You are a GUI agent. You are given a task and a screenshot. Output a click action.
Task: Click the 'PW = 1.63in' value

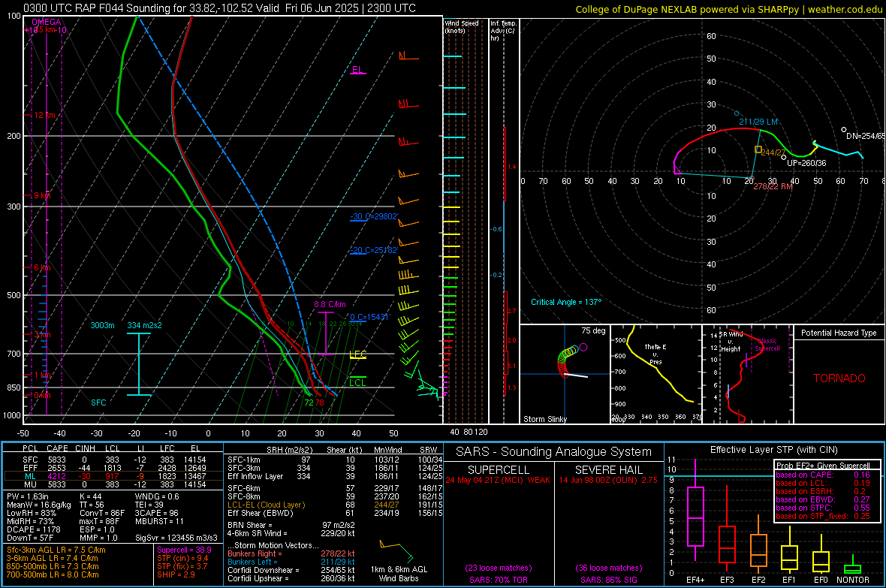tap(29, 496)
